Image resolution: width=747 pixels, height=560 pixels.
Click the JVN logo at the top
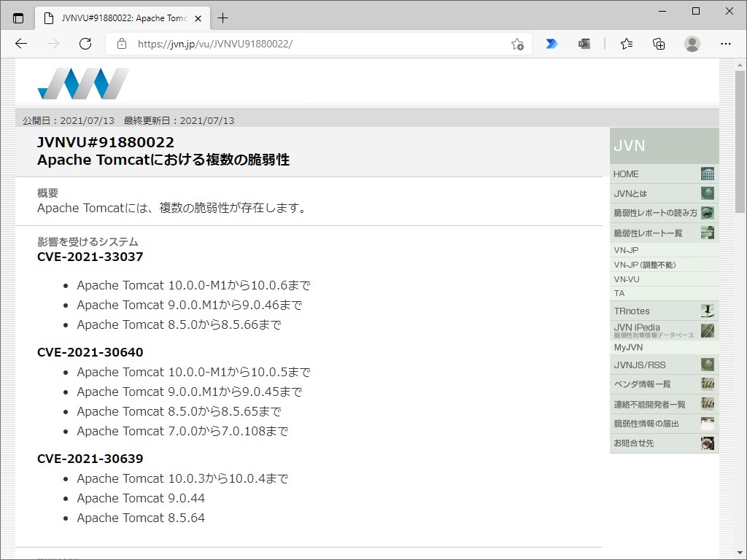(82, 82)
